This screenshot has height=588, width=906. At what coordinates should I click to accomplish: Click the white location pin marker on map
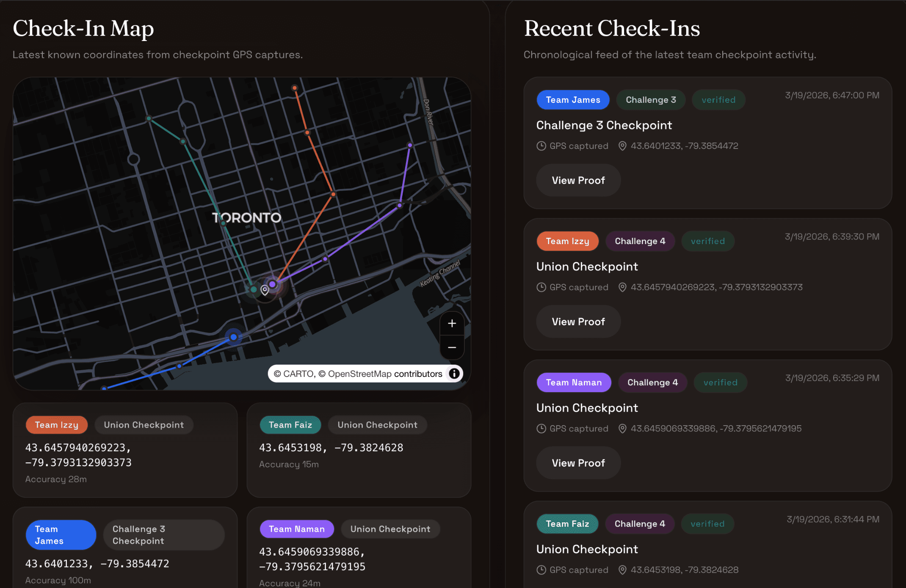[265, 290]
